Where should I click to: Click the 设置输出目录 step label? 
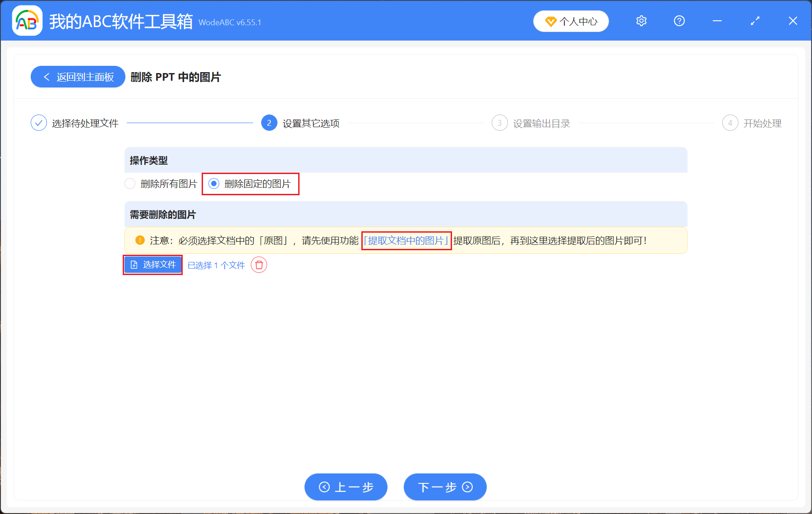point(541,123)
